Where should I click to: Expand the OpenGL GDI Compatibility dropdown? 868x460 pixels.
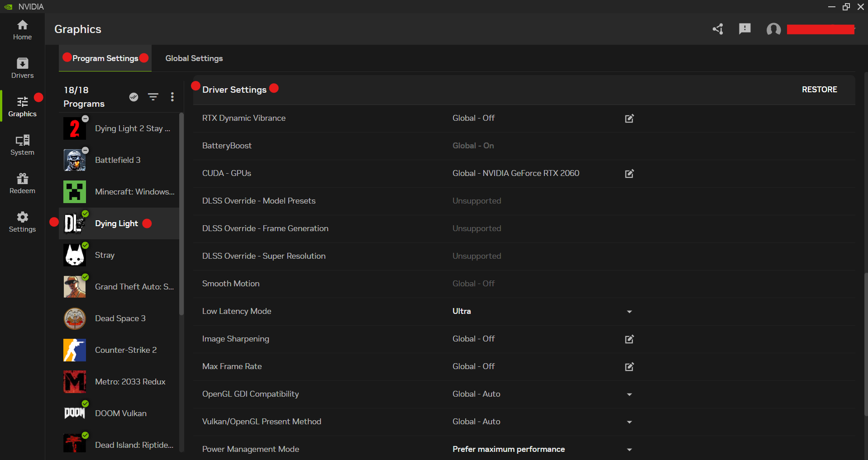click(629, 394)
